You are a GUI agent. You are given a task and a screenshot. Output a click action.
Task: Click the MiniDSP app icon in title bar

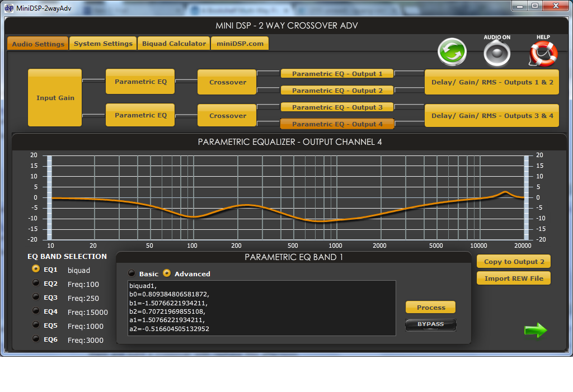[x=9, y=8]
